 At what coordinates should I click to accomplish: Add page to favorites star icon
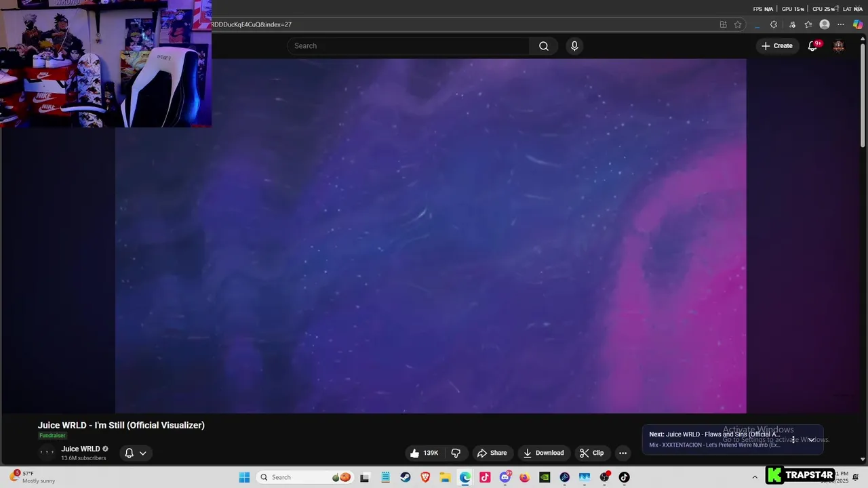[738, 24]
